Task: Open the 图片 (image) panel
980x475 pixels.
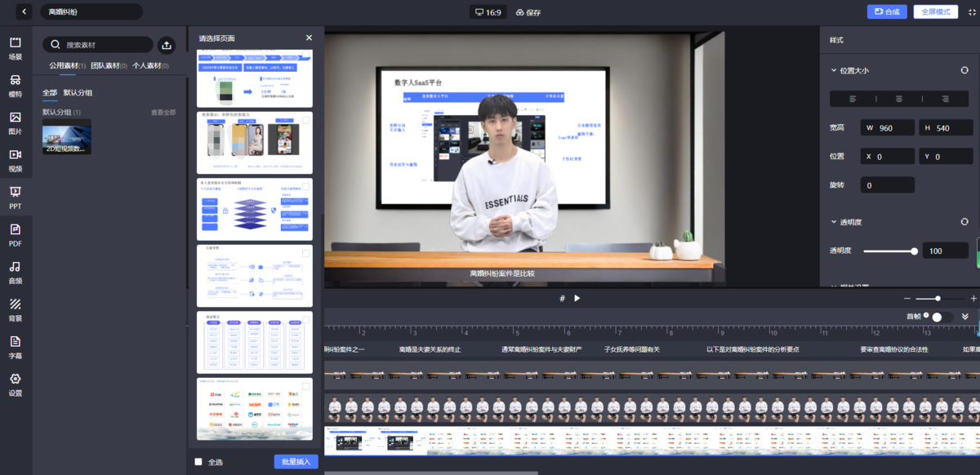Action: (x=16, y=123)
